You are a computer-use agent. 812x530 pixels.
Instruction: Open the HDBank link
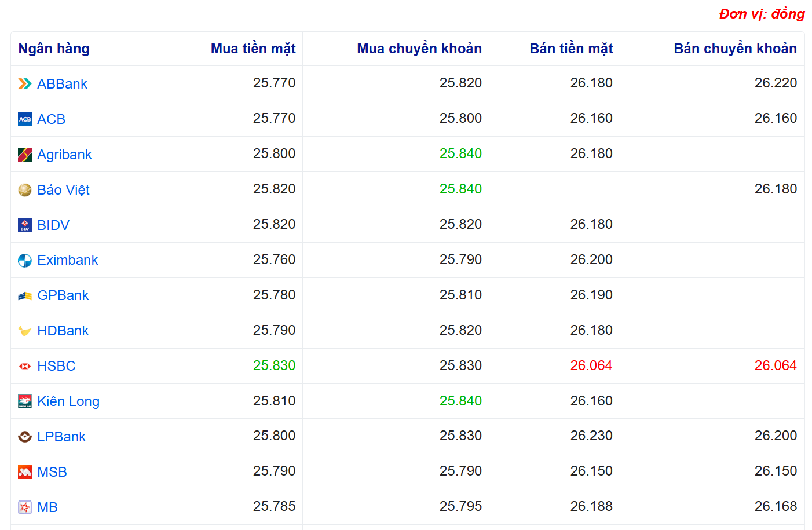pos(63,331)
